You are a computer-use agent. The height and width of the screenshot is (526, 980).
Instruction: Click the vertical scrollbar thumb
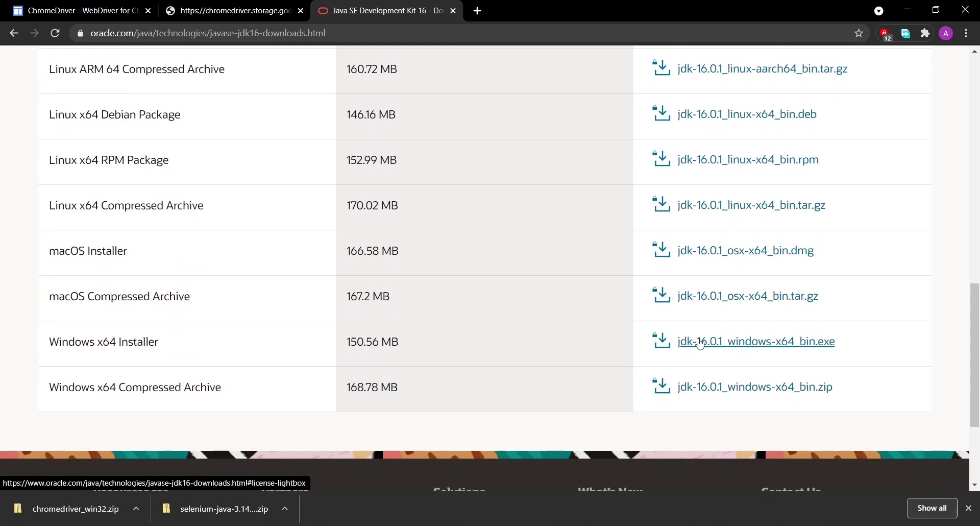[x=974, y=355]
